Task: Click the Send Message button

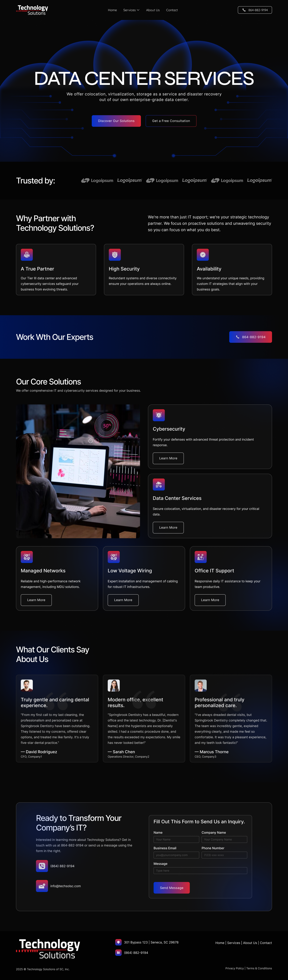Action: (171, 888)
